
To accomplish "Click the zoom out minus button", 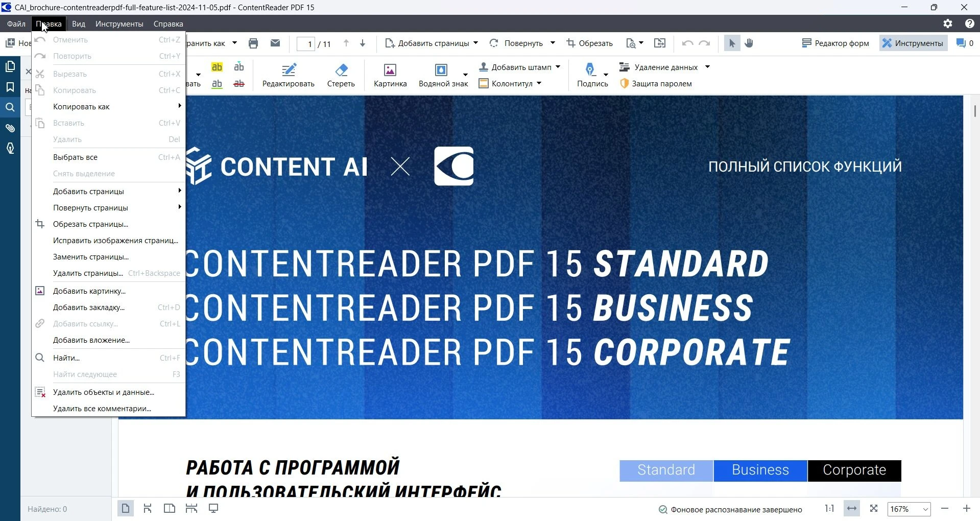I will tap(945, 509).
